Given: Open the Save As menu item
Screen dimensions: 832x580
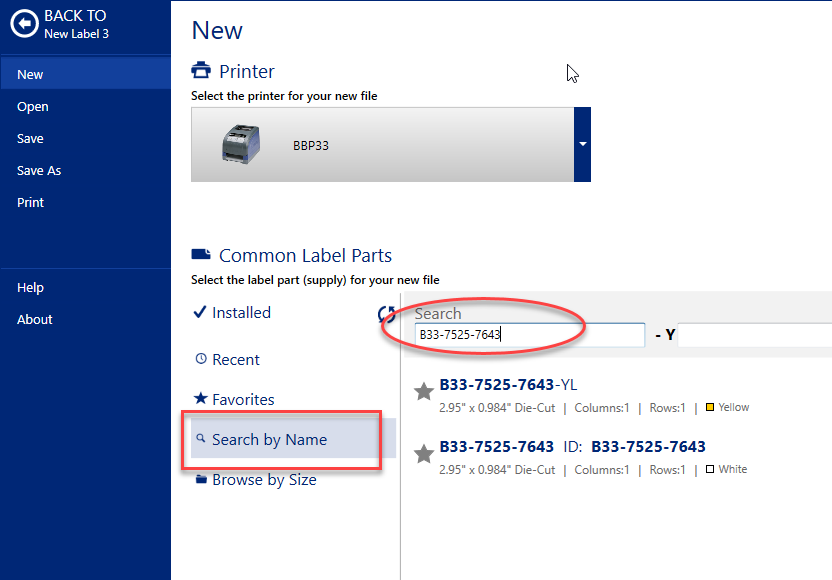Looking at the screenshot, I should click(39, 171).
